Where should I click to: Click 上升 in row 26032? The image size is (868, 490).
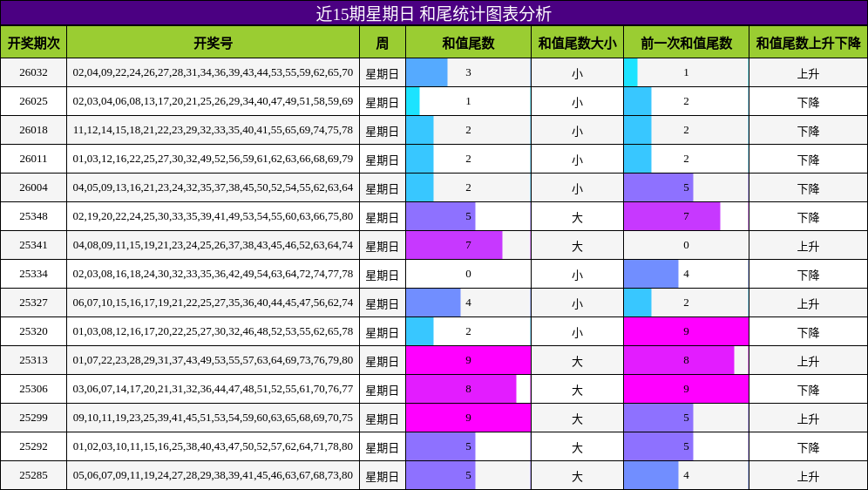coord(808,73)
